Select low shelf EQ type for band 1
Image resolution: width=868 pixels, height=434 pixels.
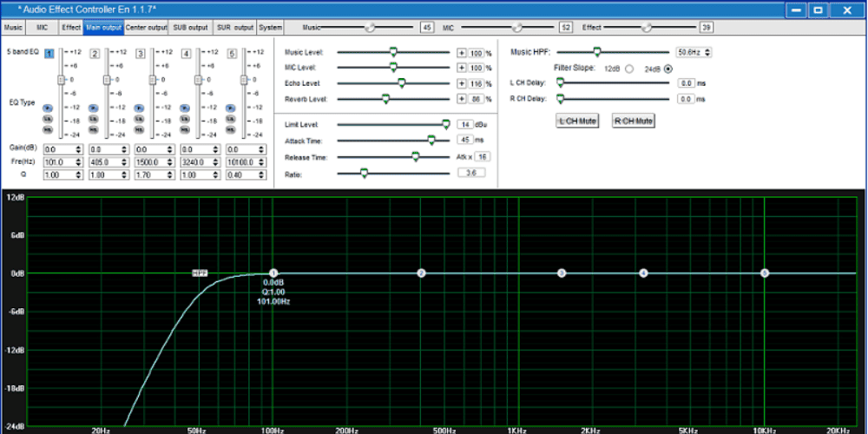(48, 119)
